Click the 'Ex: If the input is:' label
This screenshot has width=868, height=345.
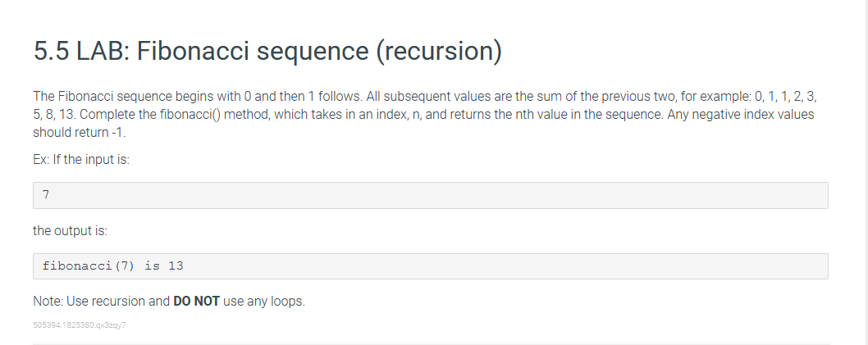click(x=81, y=160)
